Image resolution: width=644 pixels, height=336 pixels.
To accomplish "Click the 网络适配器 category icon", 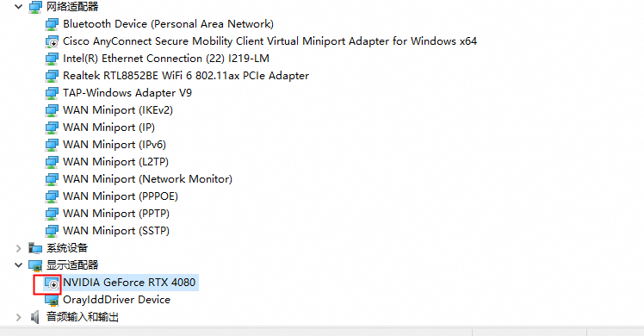I will (x=35, y=7).
